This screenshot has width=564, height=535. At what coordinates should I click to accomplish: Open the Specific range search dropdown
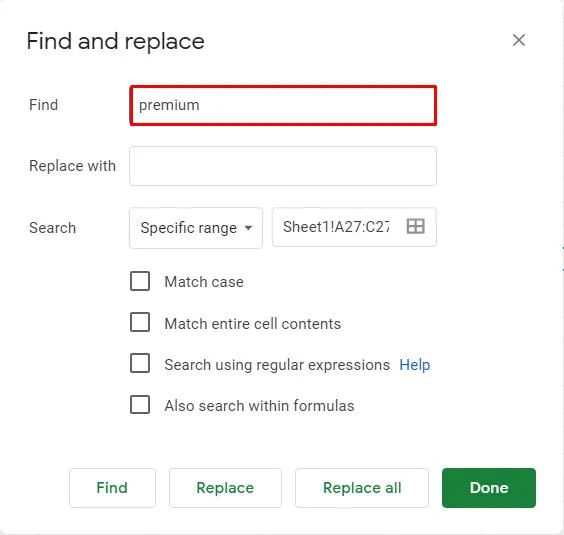196,228
